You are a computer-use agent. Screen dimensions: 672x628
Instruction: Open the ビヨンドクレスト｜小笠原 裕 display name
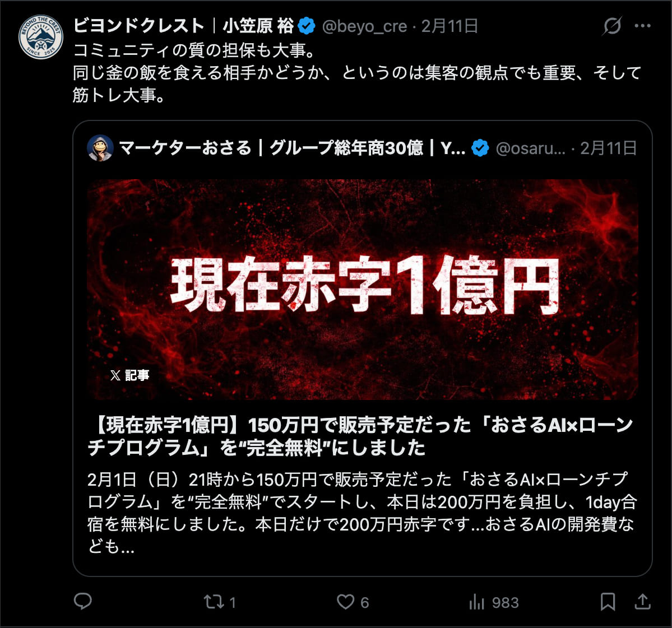point(184,26)
